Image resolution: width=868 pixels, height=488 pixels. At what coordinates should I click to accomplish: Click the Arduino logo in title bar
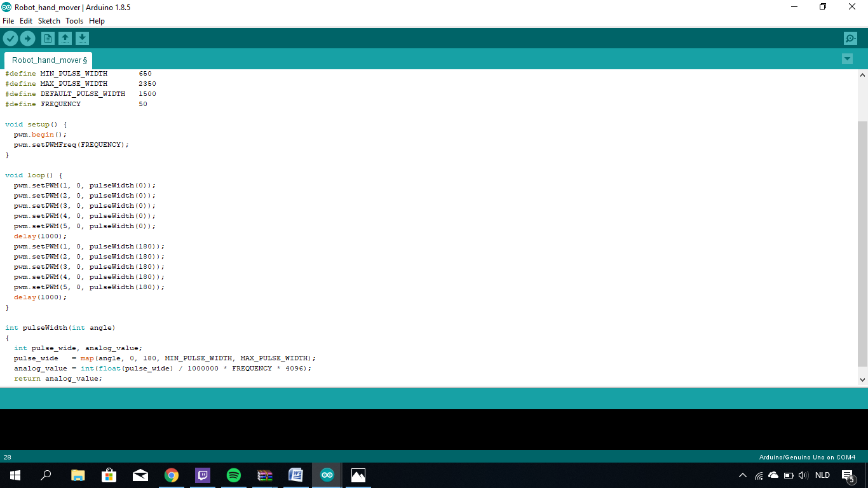[6, 7]
